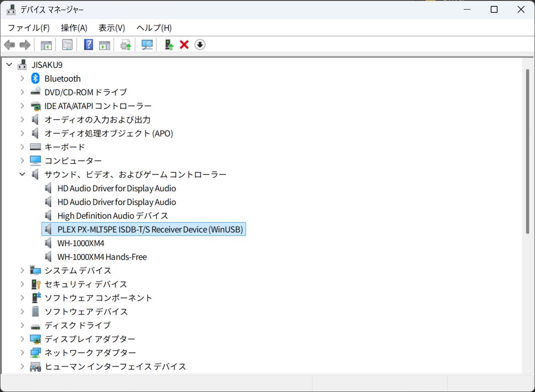This screenshot has height=392, width=535.
Task: Select the ディスク ドライブ label
Action: (x=78, y=325)
